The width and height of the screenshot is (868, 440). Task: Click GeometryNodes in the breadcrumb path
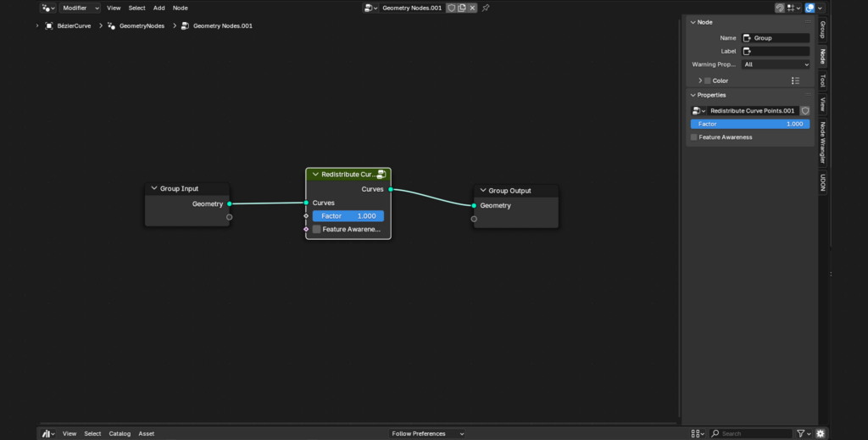141,25
